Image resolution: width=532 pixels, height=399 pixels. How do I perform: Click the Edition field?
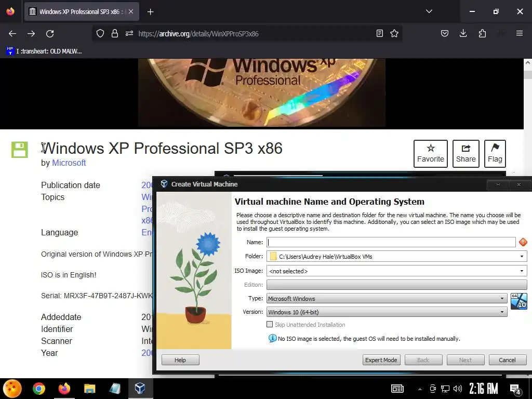[x=396, y=285]
